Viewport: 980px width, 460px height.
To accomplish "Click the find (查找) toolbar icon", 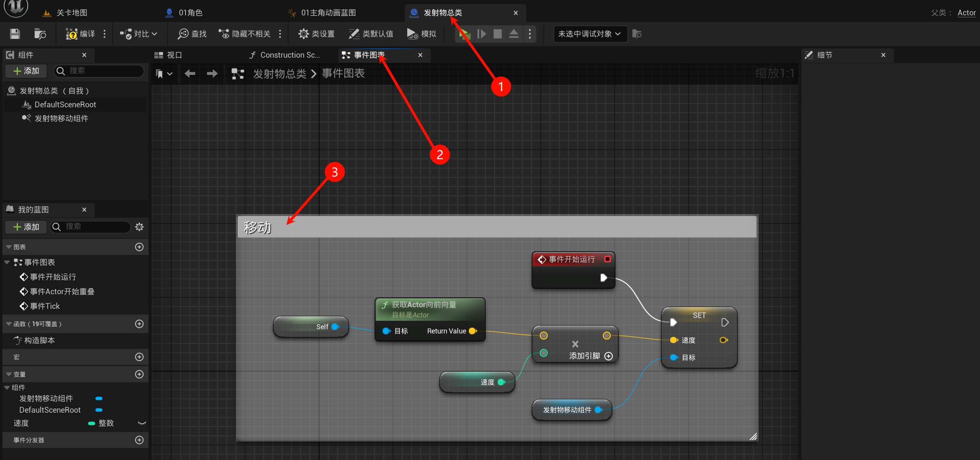I will pos(183,34).
